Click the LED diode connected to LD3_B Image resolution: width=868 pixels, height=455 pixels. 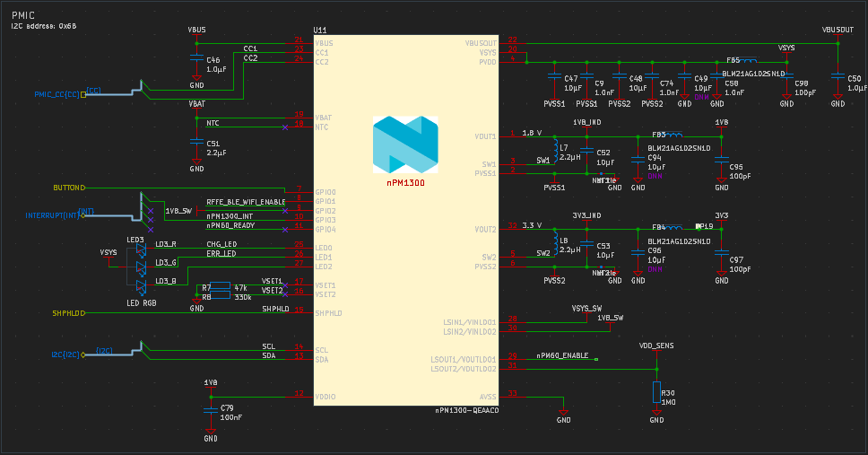(141, 287)
